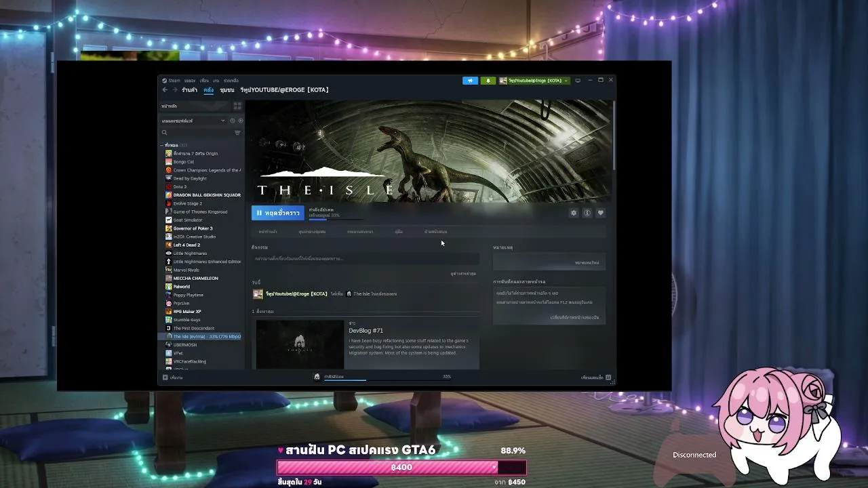Viewport: 868px width, 488px height.
Task: Toggle the ready-to-play filter icon in sidebar
Action: click(240, 121)
